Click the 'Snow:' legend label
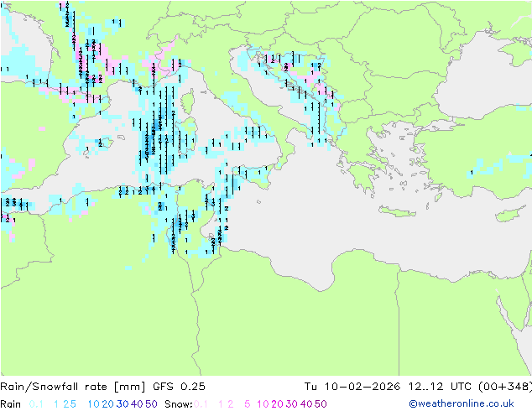The image size is (532, 411). click(x=179, y=404)
